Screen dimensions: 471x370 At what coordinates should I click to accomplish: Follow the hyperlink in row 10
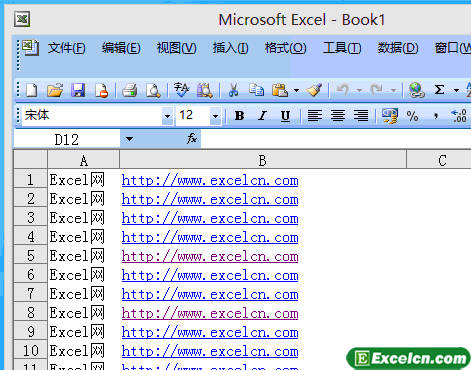tap(210, 351)
